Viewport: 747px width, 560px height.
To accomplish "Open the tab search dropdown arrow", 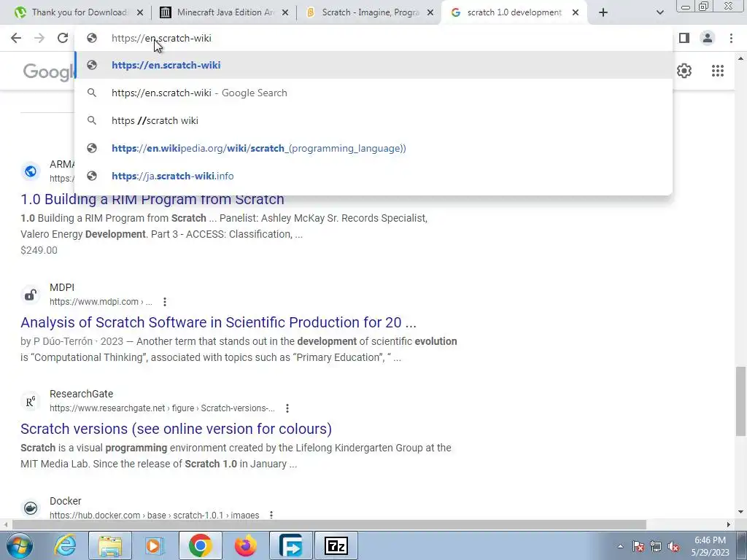I will tap(659, 12).
